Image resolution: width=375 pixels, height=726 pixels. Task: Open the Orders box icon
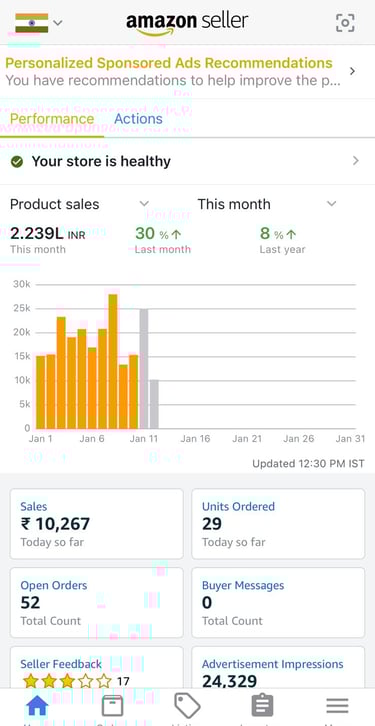(x=112, y=706)
